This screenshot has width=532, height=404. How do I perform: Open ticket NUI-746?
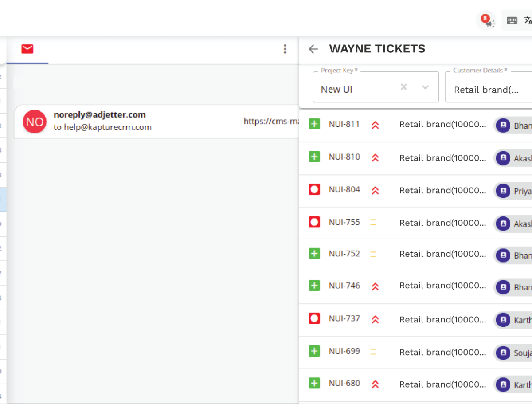[344, 286]
